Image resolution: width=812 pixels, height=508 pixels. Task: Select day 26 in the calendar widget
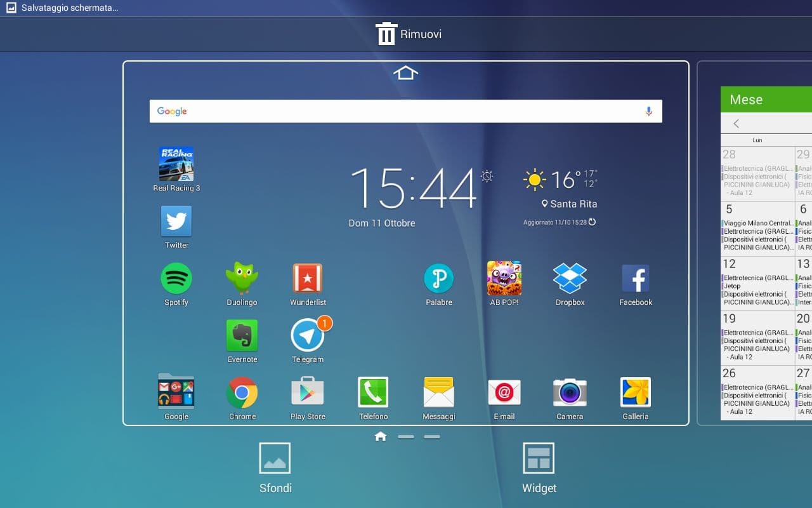click(730, 373)
